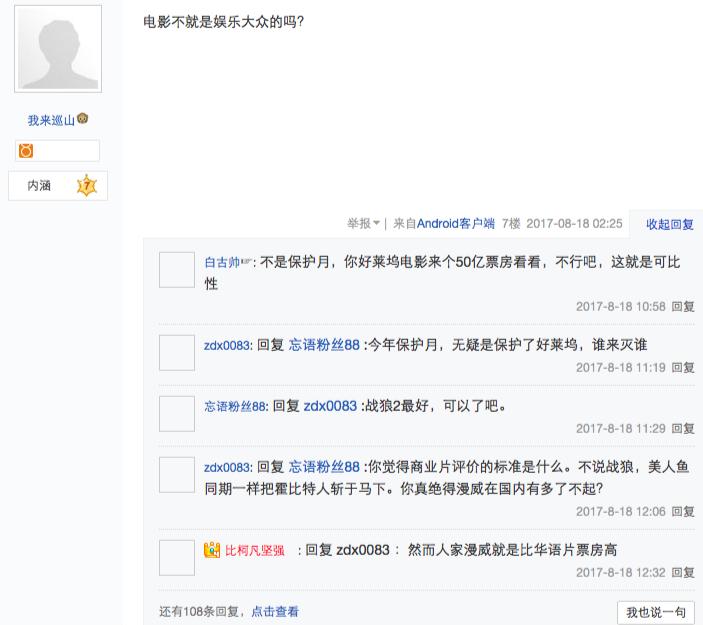Click the crown icon before 比柯凡坚强
The height and width of the screenshot is (625, 703).
pos(212,550)
